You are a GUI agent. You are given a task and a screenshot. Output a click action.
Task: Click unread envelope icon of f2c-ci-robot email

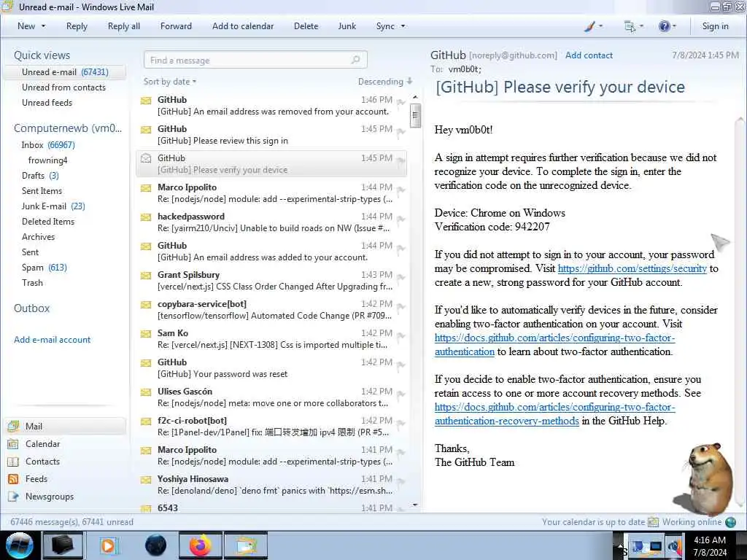point(146,421)
